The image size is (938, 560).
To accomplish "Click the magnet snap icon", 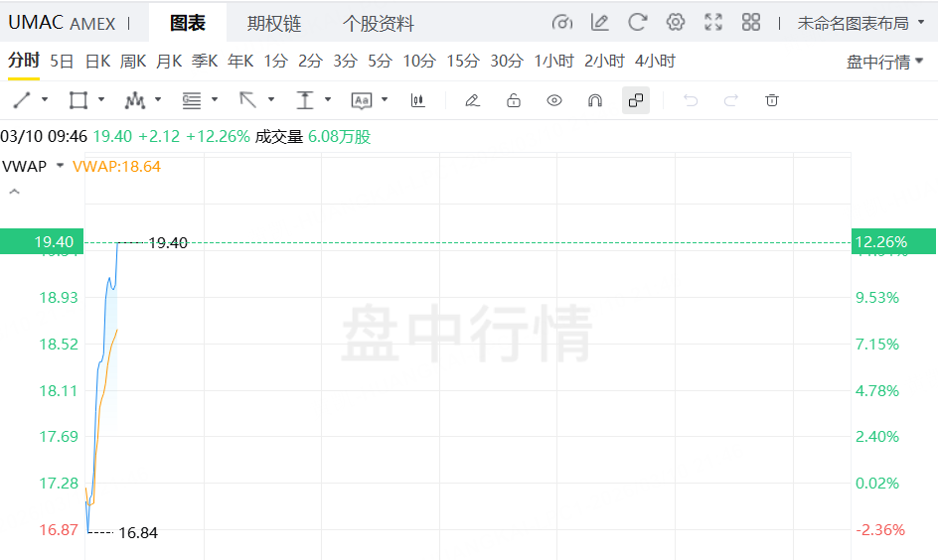I will [x=594, y=100].
